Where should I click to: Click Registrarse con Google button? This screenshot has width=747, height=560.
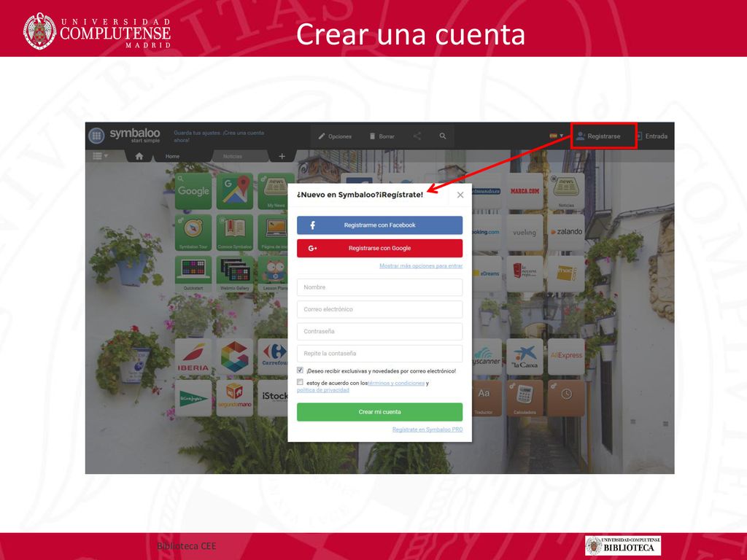point(379,248)
